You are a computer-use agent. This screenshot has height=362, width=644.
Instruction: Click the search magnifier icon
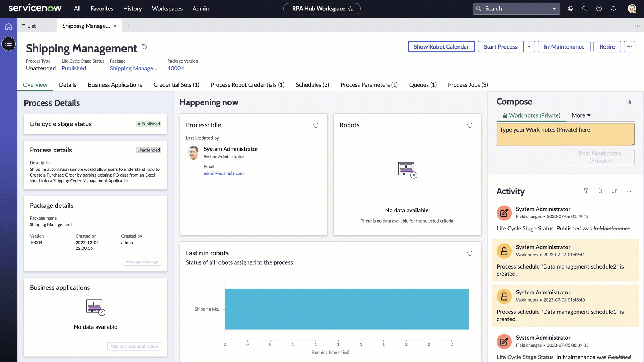coord(479,9)
